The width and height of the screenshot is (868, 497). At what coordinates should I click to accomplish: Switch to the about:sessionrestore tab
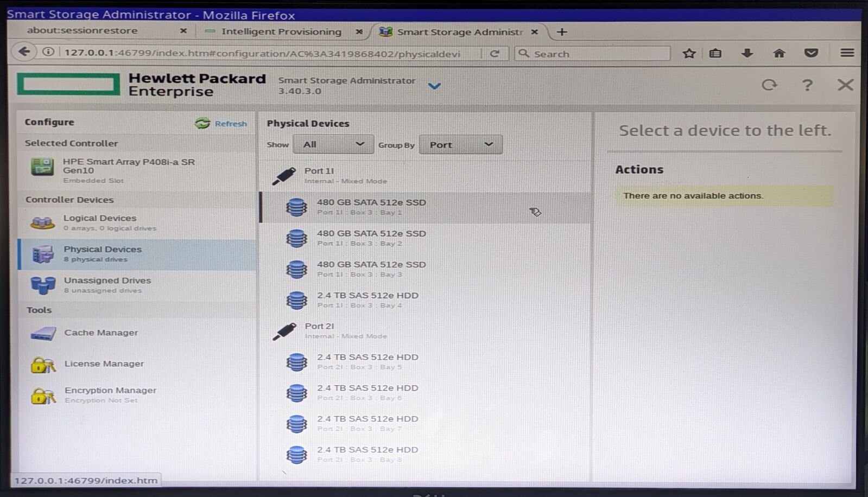tap(82, 30)
